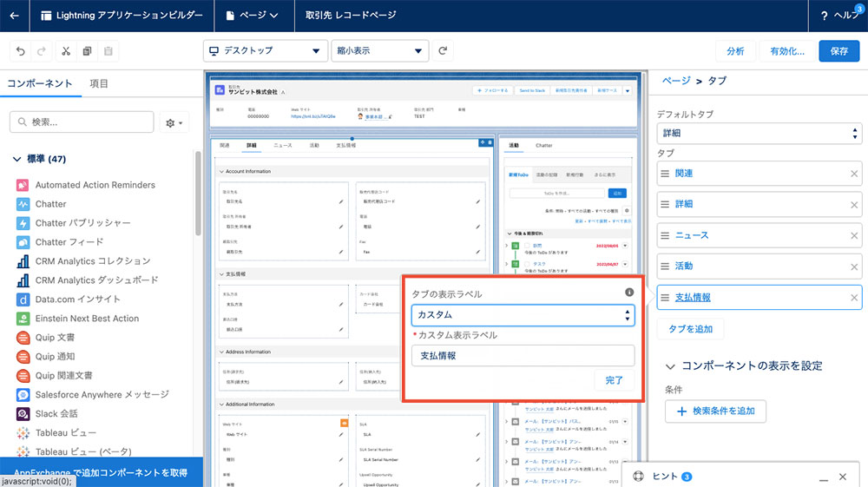Click the 有効化... button
The height and width of the screenshot is (487, 868).
pyautogui.click(x=787, y=51)
